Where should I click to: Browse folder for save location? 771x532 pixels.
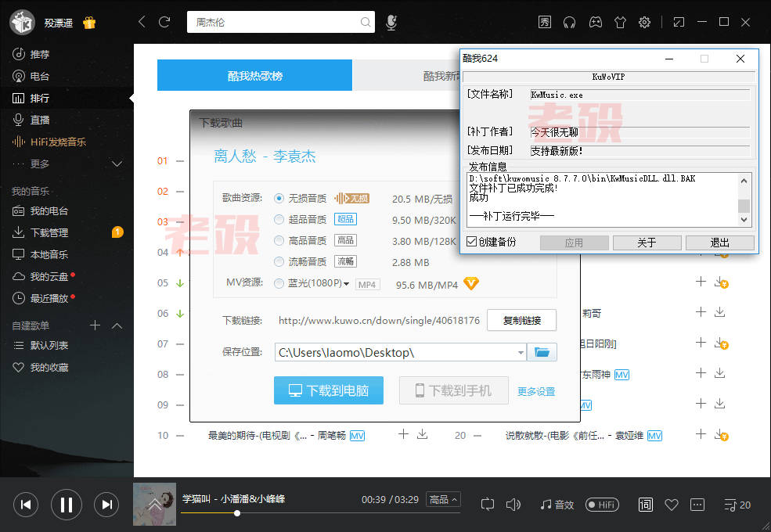click(542, 352)
